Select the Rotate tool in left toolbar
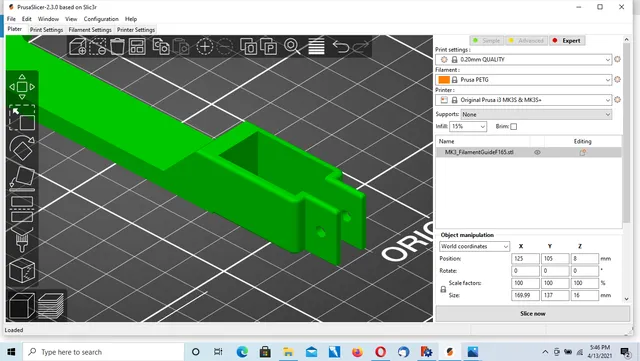This screenshot has height=361, width=640. click(22, 147)
